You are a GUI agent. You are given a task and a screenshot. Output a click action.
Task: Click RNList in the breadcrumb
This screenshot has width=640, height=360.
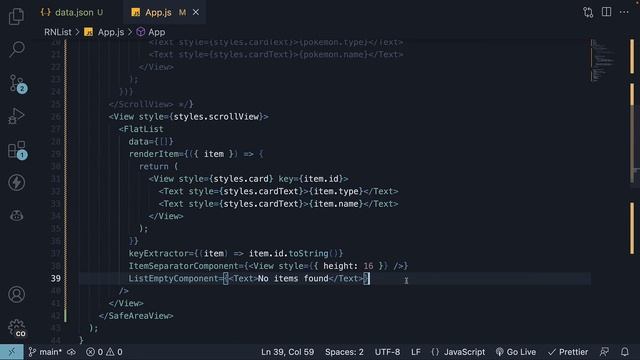pos(58,32)
